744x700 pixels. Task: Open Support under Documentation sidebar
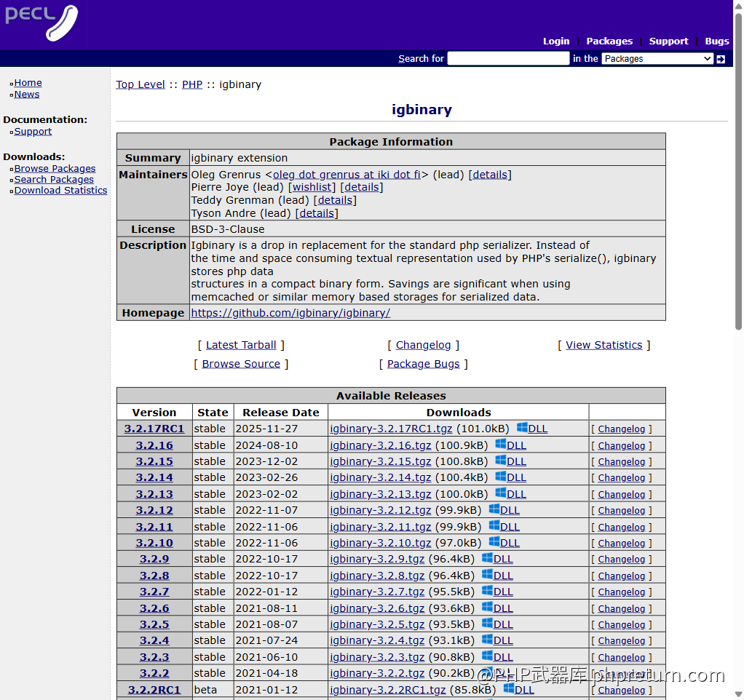33,132
